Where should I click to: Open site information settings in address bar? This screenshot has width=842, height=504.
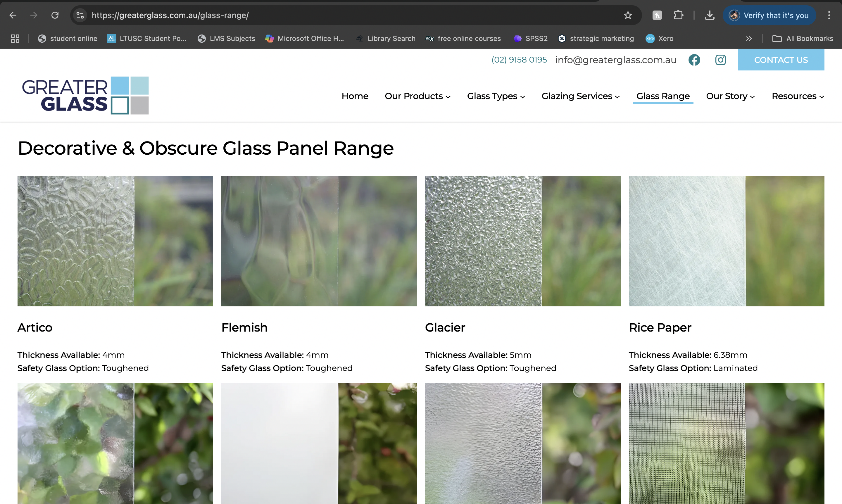point(80,15)
